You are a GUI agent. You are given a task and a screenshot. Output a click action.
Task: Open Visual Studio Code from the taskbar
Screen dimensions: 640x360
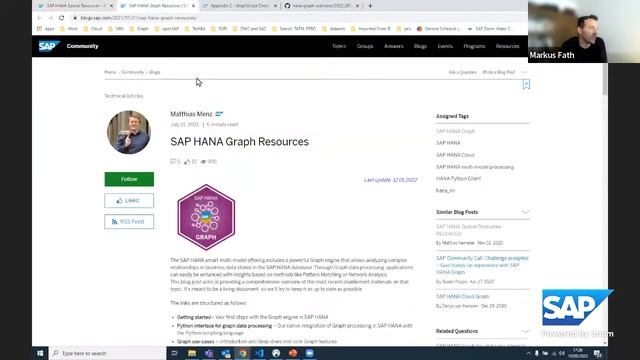pyautogui.click(x=259, y=353)
